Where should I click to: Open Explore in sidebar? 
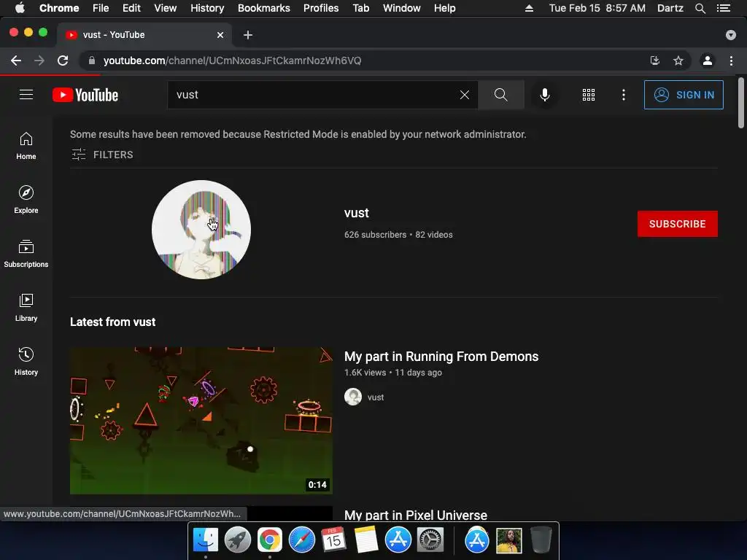pyautogui.click(x=26, y=200)
